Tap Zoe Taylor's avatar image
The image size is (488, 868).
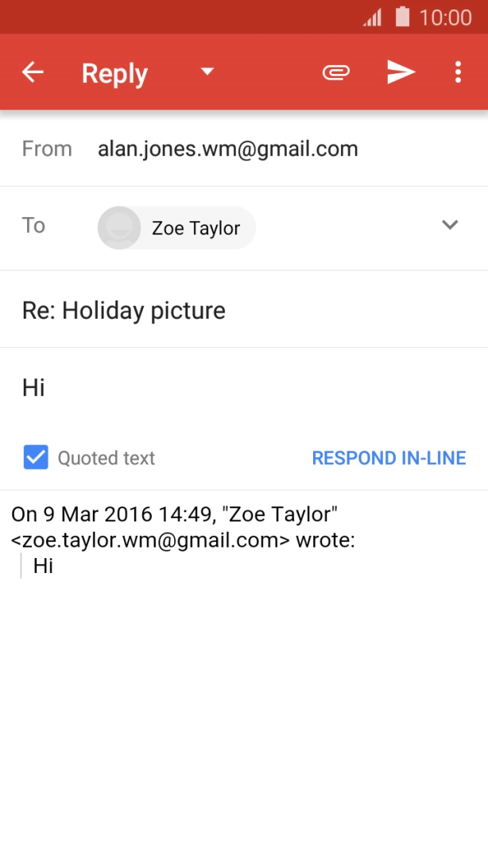(118, 227)
